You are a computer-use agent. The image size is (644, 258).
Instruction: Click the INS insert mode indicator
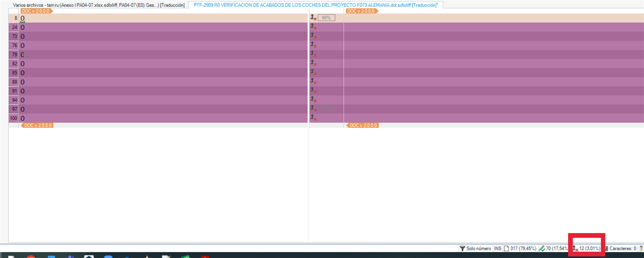(x=498, y=249)
